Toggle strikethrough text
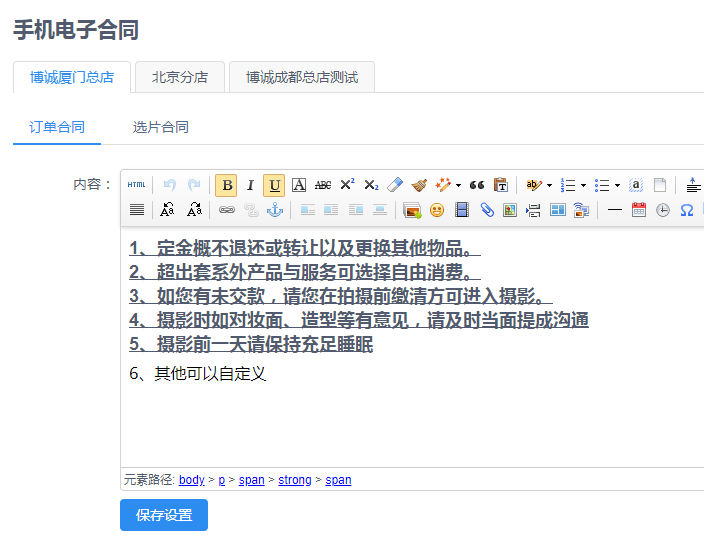This screenshot has height=543, width=704. [323, 185]
